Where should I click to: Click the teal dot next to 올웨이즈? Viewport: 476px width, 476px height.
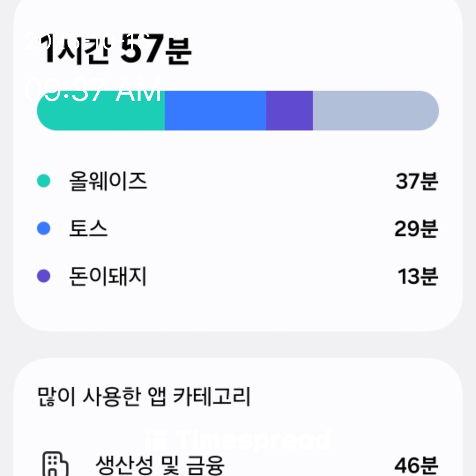point(43,181)
